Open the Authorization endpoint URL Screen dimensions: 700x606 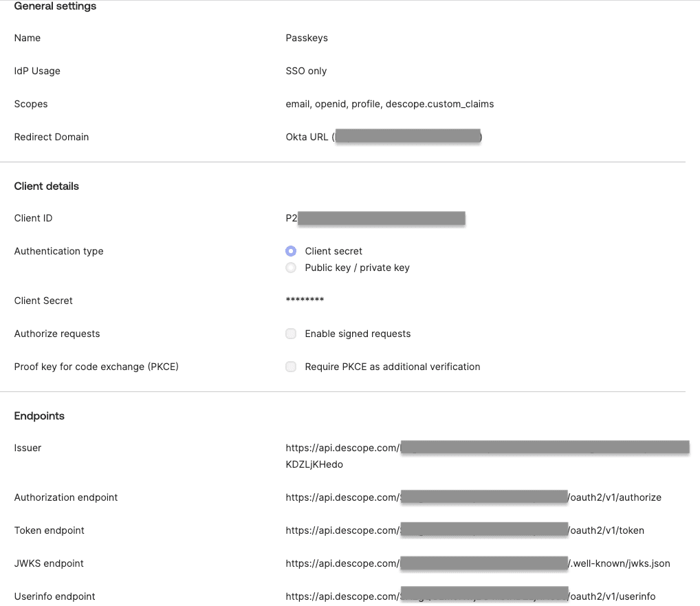click(474, 497)
